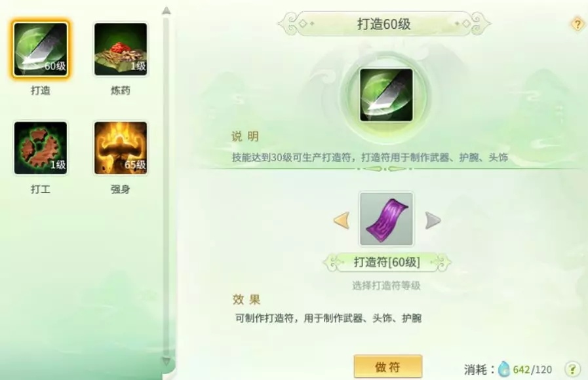Click the 642/120 energy cost value
The image size is (588, 380).
[x=532, y=370]
